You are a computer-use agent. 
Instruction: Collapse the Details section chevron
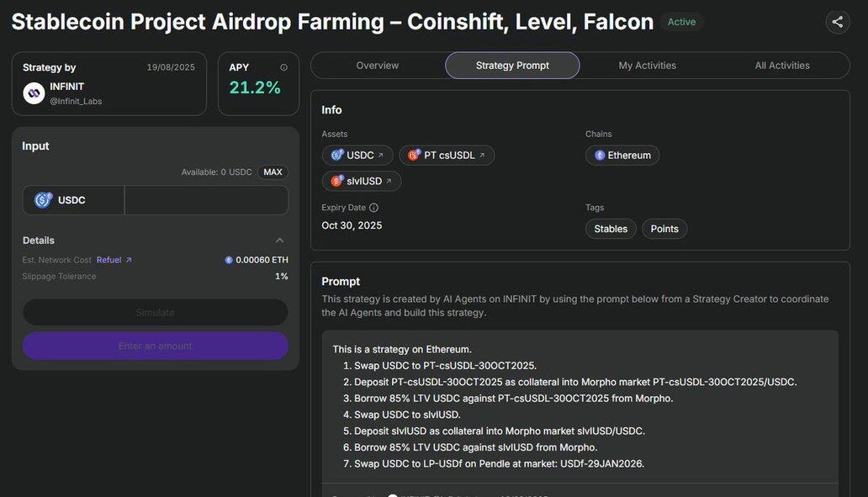(x=279, y=241)
